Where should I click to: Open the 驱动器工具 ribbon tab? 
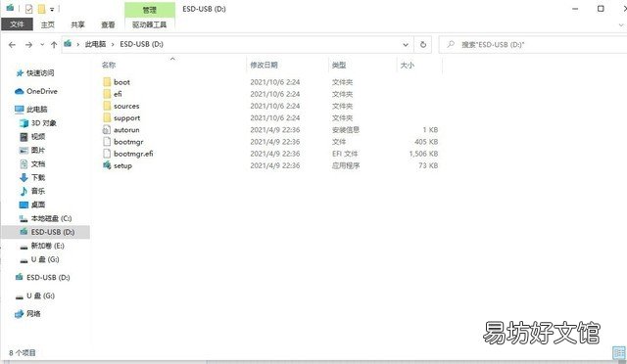(150, 24)
